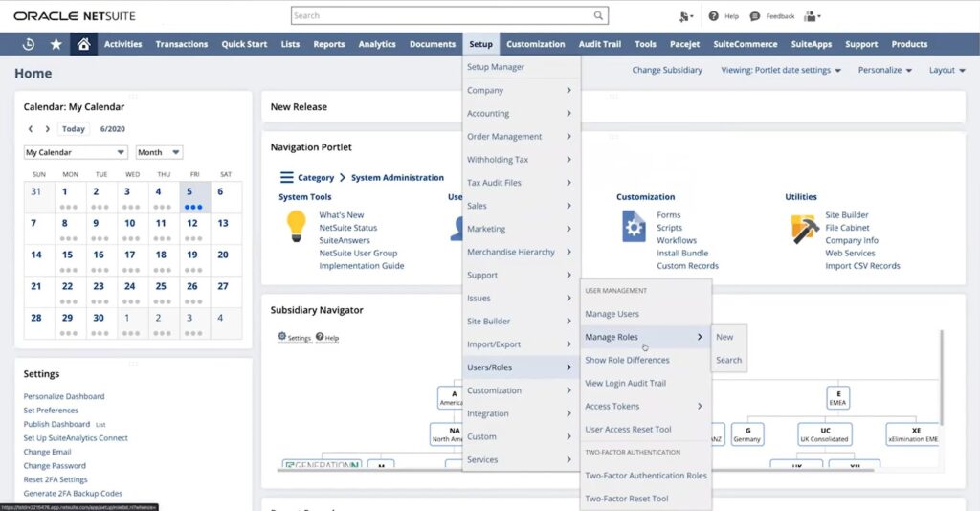Open Generate 2FA Backup Codes link
The height and width of the screenshot is (511, 980).
73,493
